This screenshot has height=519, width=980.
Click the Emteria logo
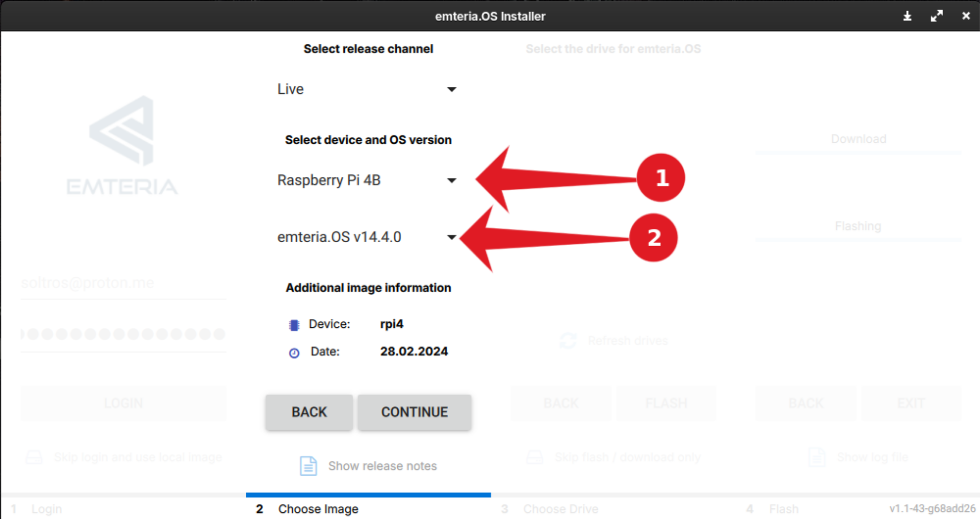(123, 145)
